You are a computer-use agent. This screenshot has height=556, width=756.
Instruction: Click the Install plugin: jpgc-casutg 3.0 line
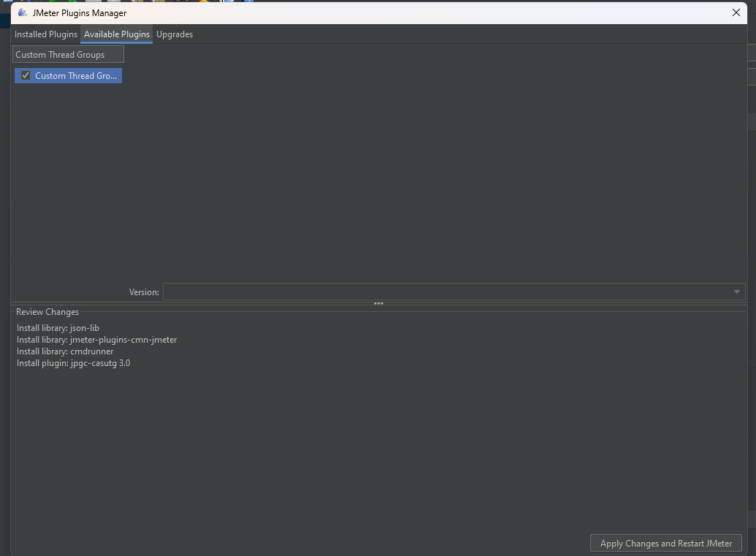coord(73,363)
